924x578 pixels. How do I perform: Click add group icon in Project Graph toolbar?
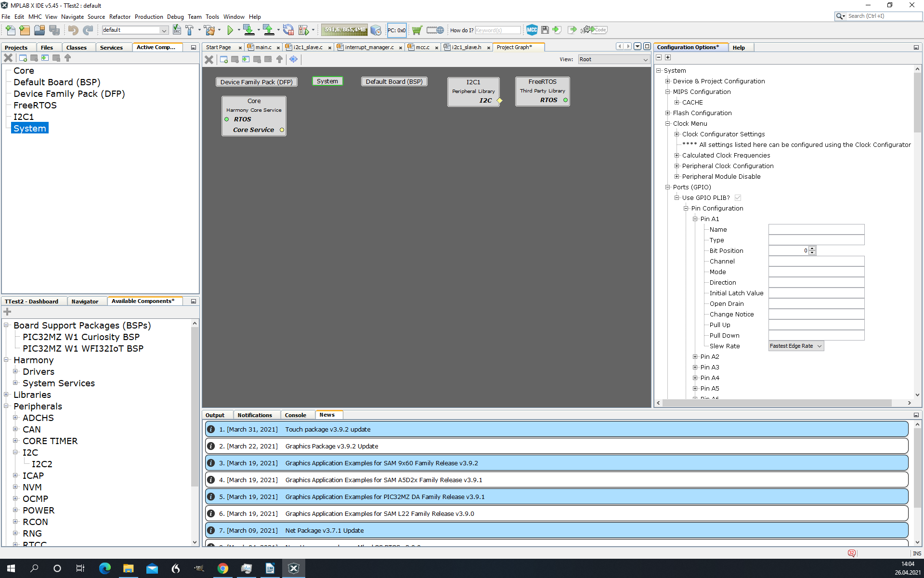pos(224,59)
